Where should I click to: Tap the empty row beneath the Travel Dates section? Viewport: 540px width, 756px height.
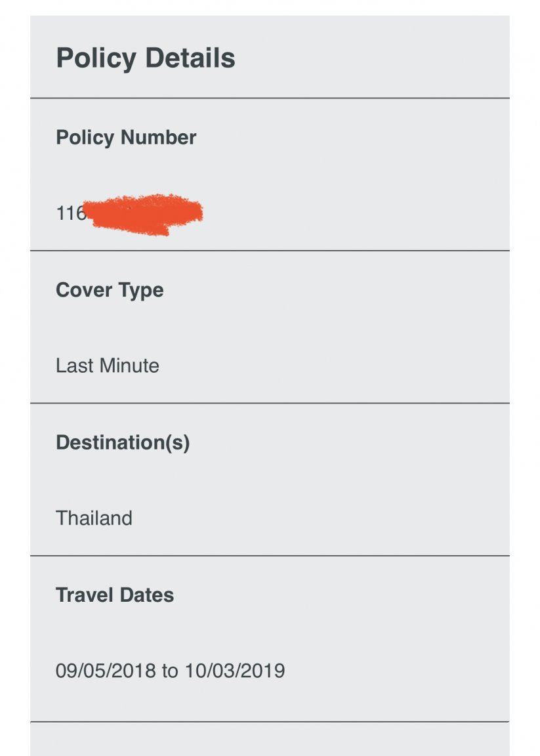click(x=270, y=740)
